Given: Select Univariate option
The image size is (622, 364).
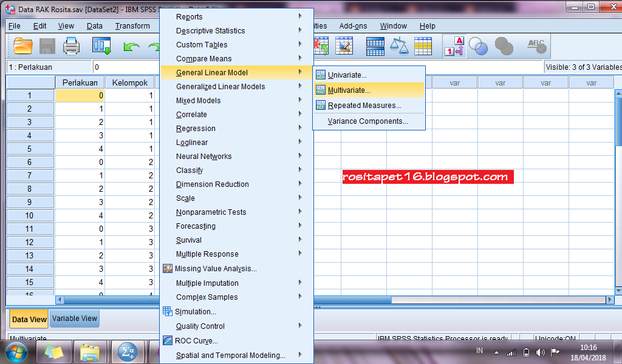Looking at the screenshot, I should point(369,75).
